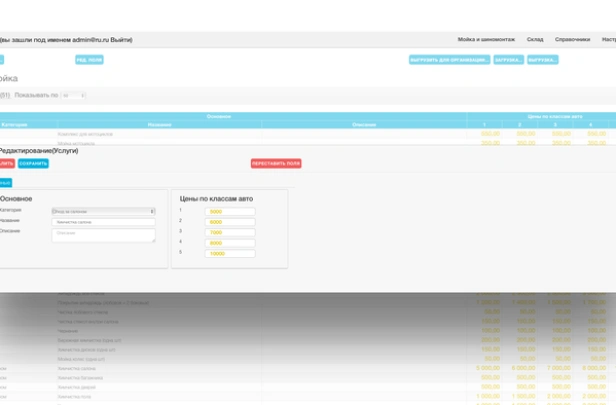Open the Категория dropdown

(103, 211)
